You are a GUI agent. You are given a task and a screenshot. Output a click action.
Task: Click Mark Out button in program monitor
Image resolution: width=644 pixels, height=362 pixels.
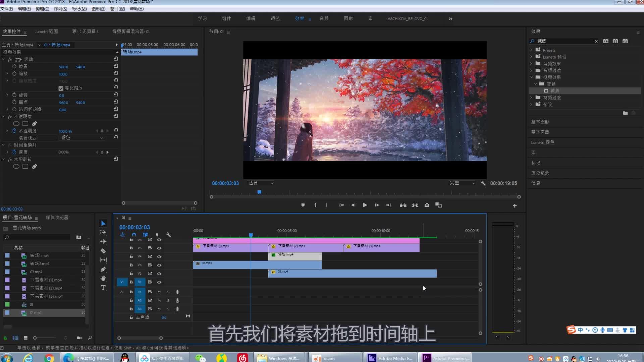(326, 205)
